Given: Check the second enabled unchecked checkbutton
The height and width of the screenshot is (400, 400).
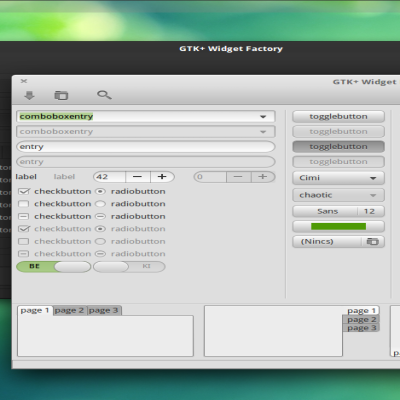Looking at the screenshot, I should tap(24, 204).
